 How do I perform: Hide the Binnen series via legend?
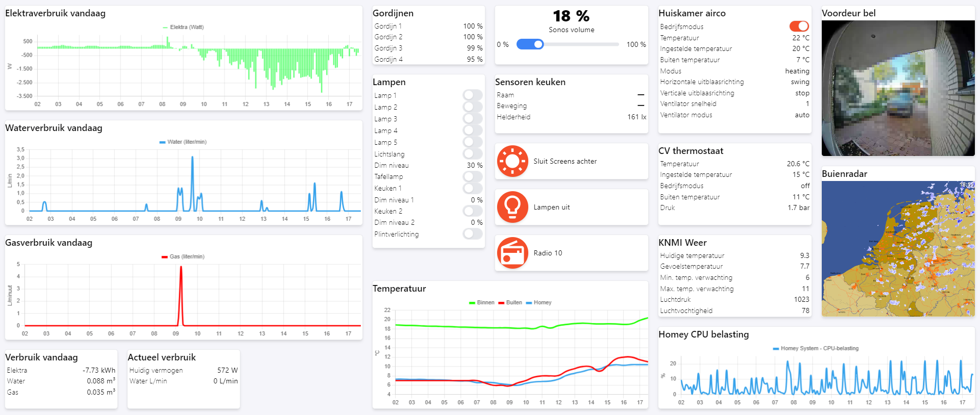pyautogui.click(x=472, y=302)
